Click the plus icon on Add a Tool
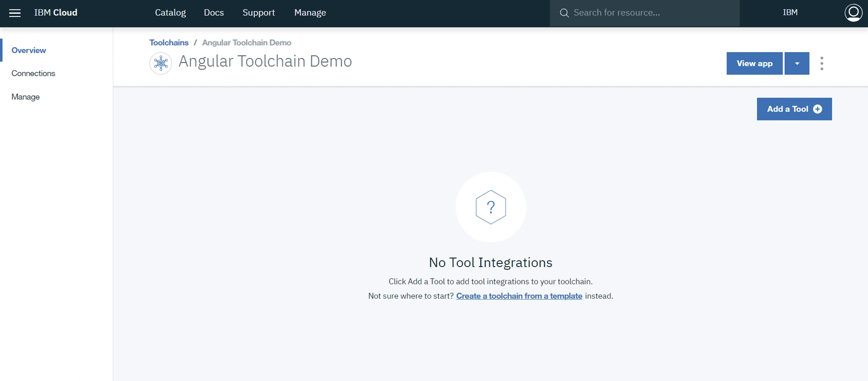This screenshot has height=381, width=868. tap(818, 109)
